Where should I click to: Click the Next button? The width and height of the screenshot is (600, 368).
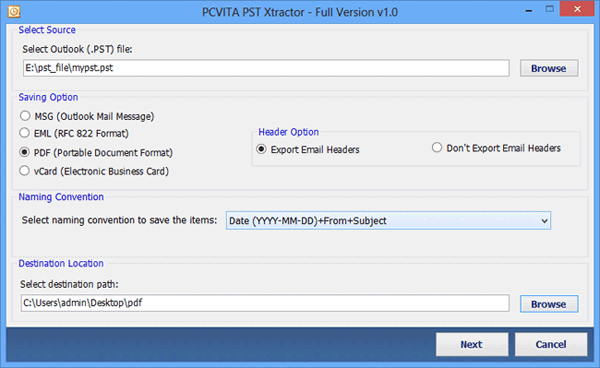[x=472, y=344]
